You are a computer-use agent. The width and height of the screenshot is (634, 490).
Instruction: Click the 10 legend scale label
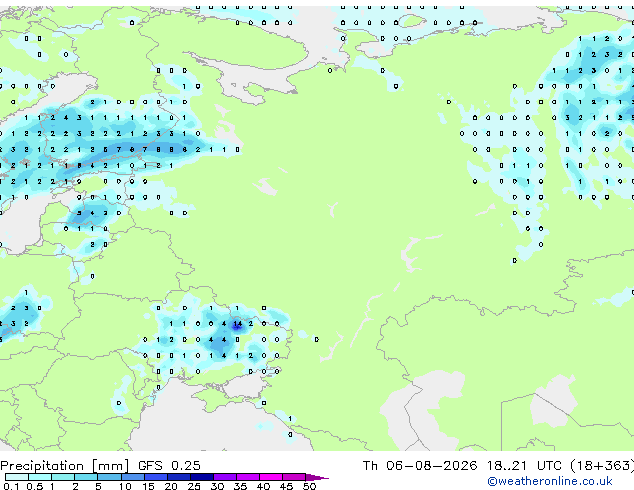click(125, 486)
